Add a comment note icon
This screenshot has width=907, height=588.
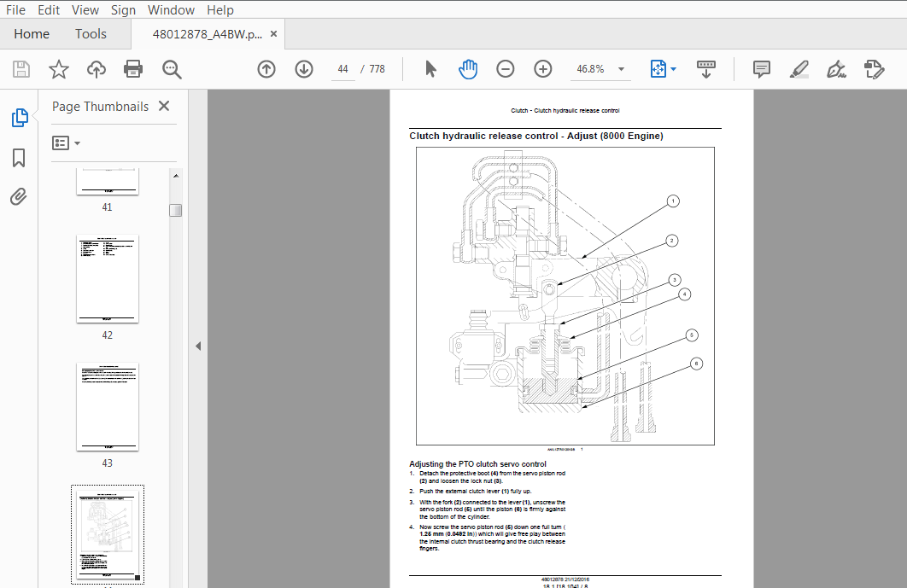pyautogui.click(x=761, y=69)
